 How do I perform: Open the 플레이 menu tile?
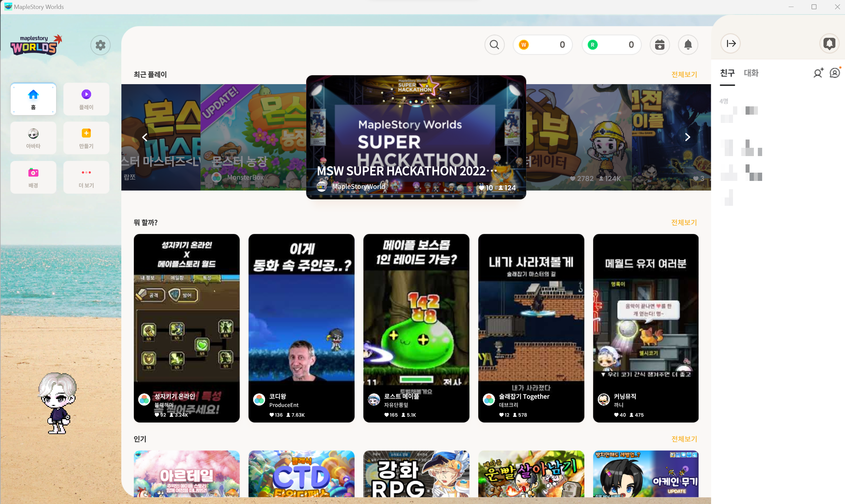[86, 99]
